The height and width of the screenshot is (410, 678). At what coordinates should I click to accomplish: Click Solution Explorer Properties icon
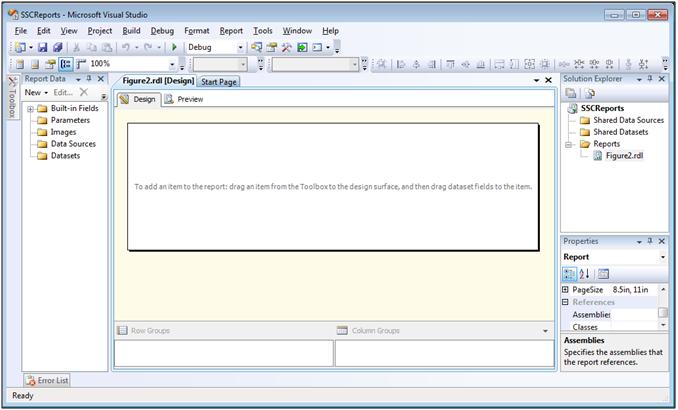571,93
